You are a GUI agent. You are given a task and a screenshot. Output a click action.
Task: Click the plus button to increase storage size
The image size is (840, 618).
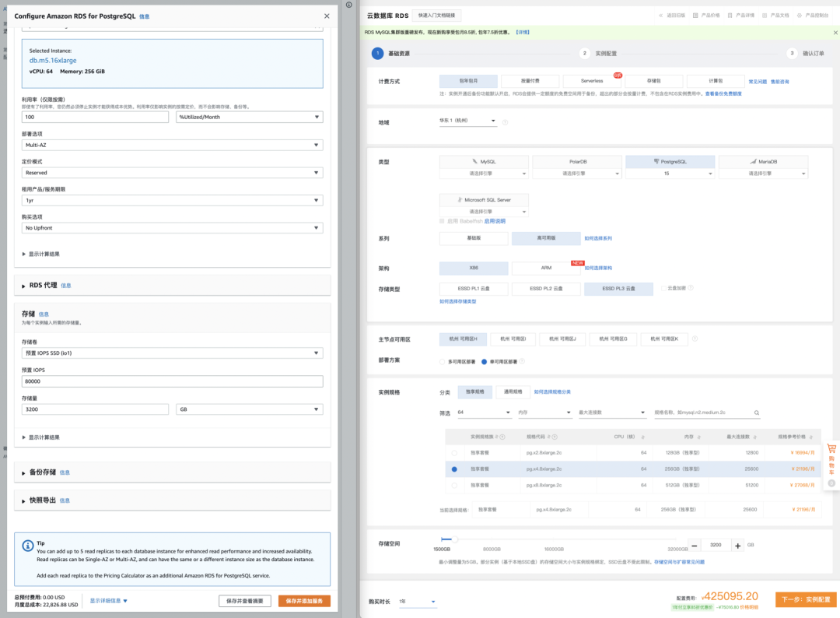click(x=737, y=546)
